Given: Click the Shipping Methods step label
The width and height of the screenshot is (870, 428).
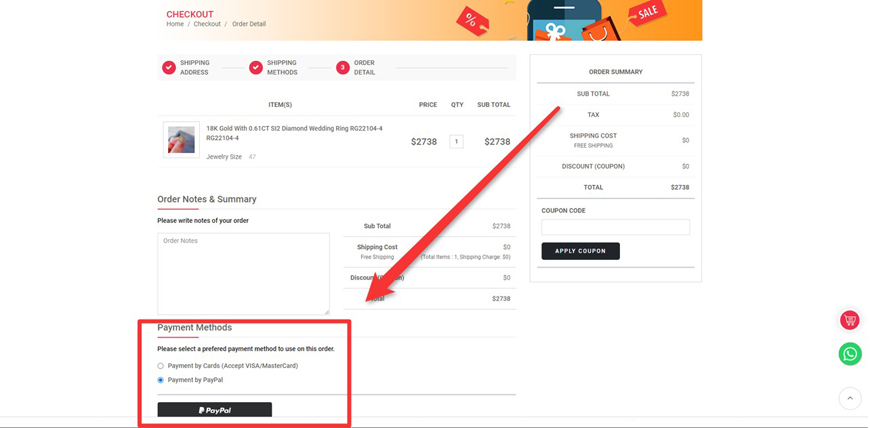Looking at the screenshot, I should tap(282, 68).
